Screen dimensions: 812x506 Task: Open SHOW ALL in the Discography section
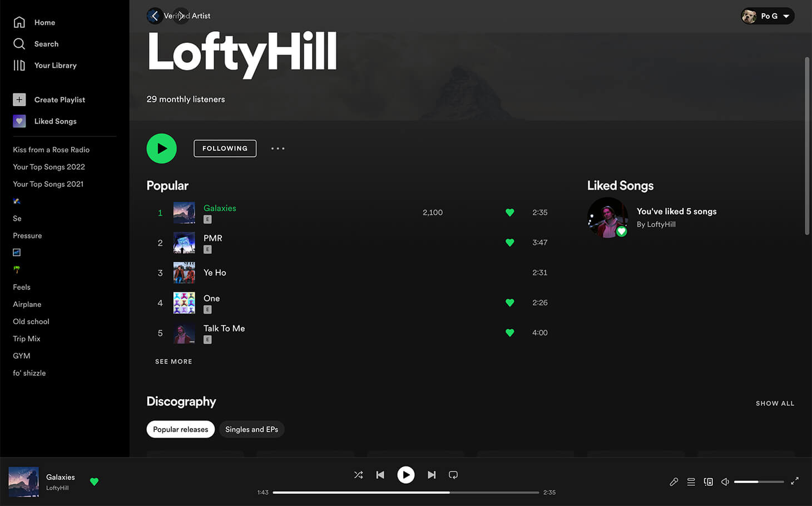pos(775,403)
